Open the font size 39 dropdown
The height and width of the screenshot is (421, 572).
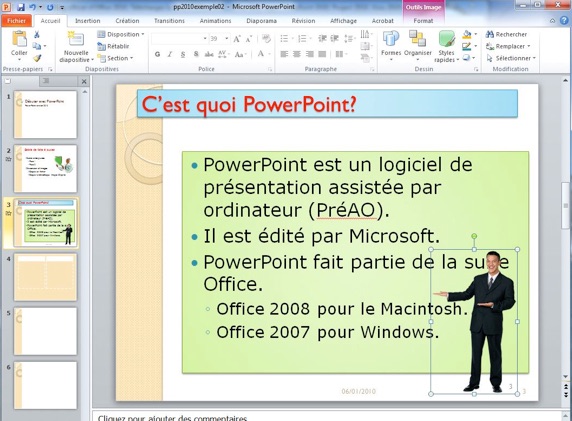coord(226,39)
